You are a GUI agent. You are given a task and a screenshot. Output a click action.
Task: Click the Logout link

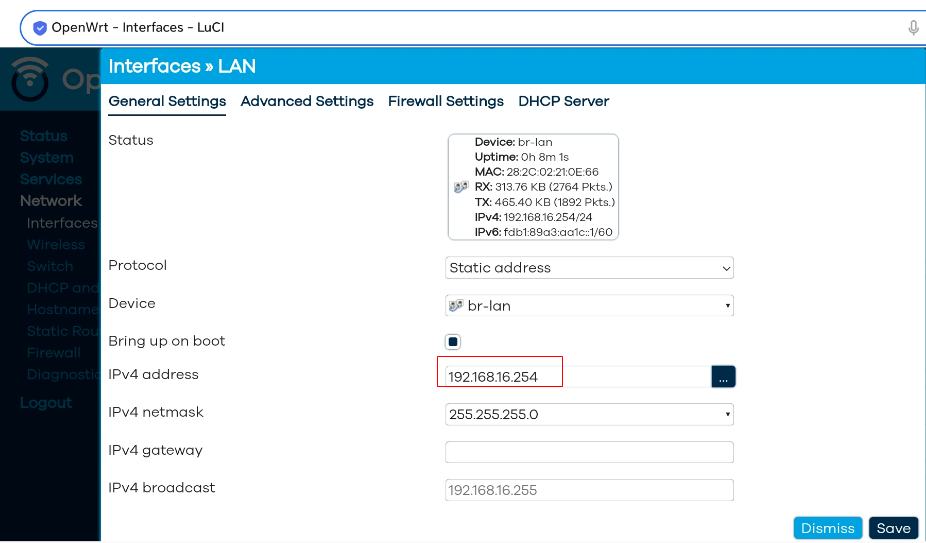(46, 403)
